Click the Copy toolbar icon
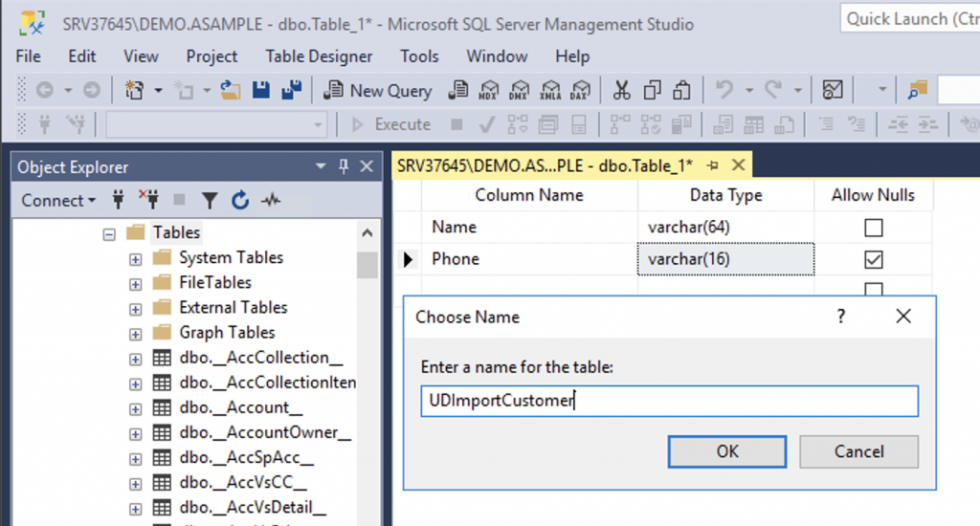 652,91
